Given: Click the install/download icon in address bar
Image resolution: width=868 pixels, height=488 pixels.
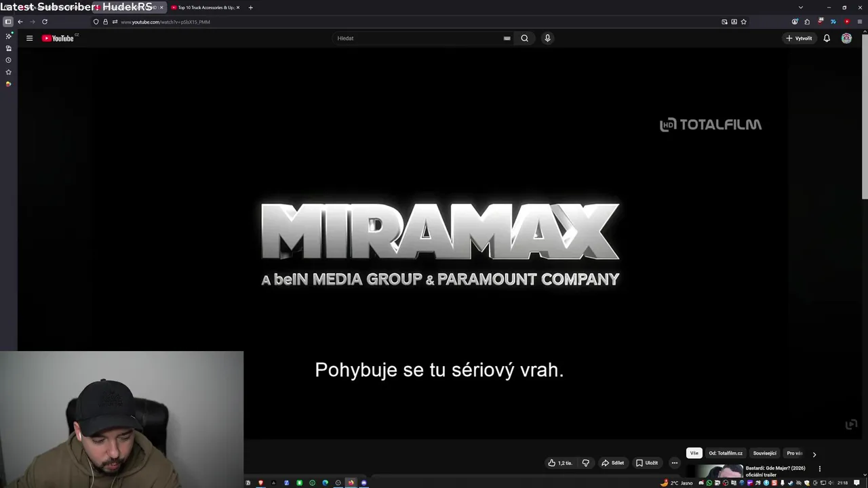Looking at the screenshot, I should tap(734, 22).
